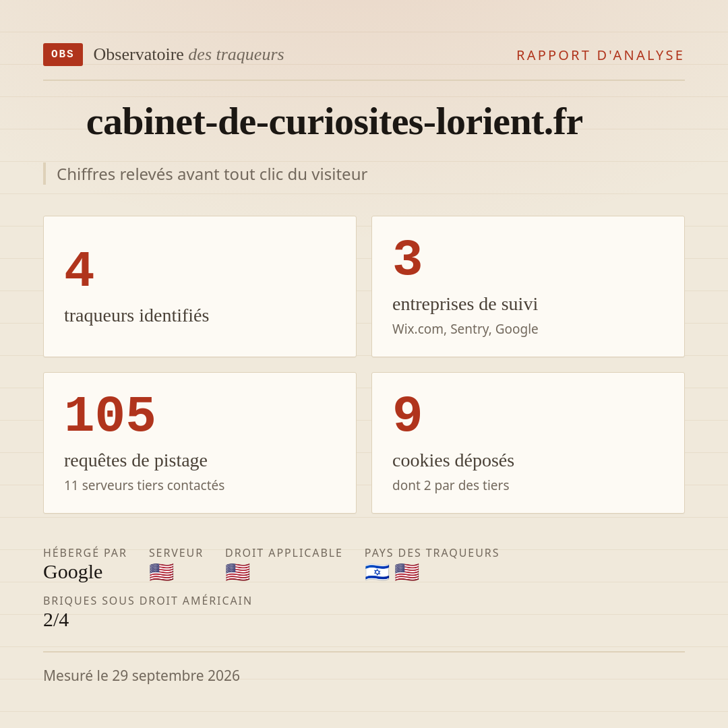Click the 'Google' hosting value
This screenshot has height=728, width=728.
pos(73,572)
